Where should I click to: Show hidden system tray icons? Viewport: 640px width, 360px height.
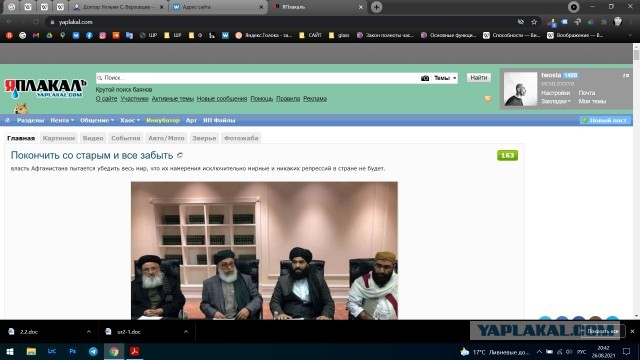539,351
